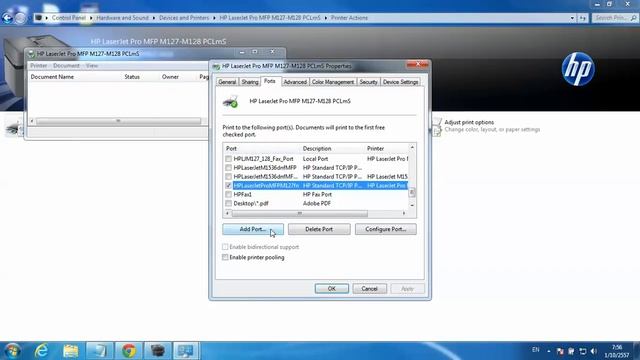This screenshot has width=640, height=360.
Task: Click the monitor icon on the taskbar
Action: tap(186, 351)
